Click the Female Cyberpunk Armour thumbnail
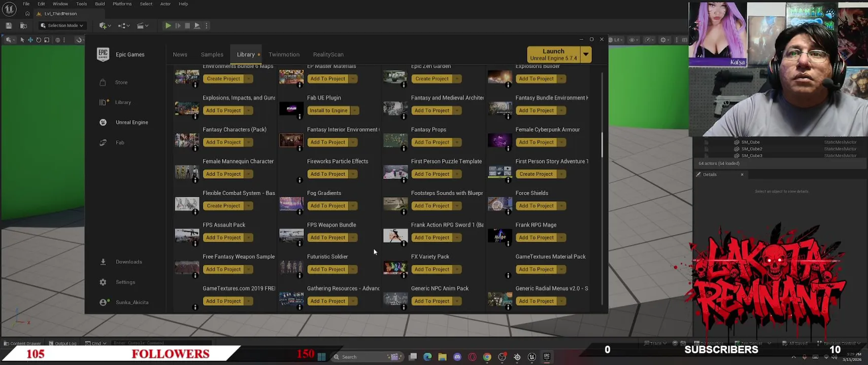868x365 pixels. point(500,140)
